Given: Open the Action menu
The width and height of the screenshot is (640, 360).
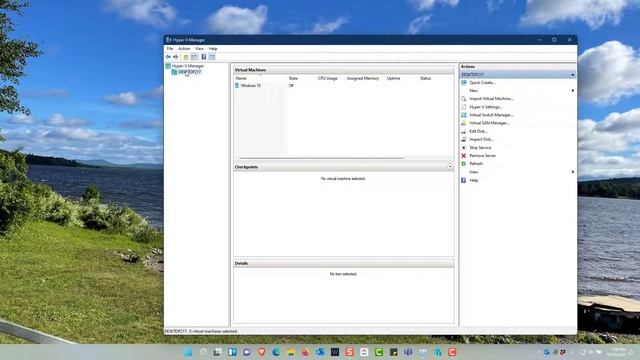Looking at the screenshot, I should click(184, 49).
